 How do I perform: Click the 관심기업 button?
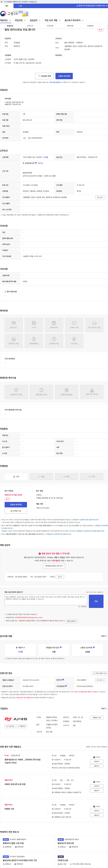[x=10, y=726]
